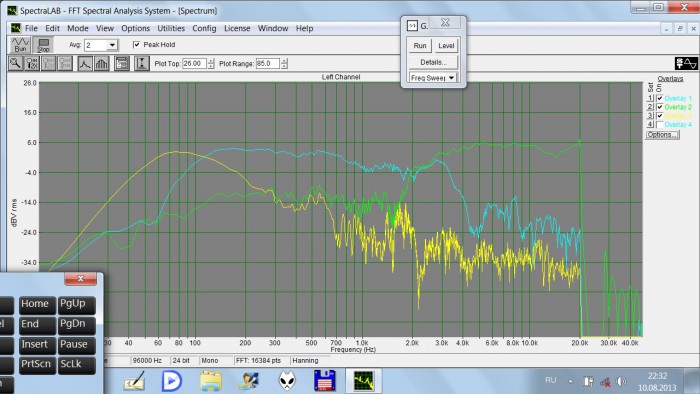Click the Details... button in generator window
The width and height of the screenshot is (700, 394).
[433, 62]
